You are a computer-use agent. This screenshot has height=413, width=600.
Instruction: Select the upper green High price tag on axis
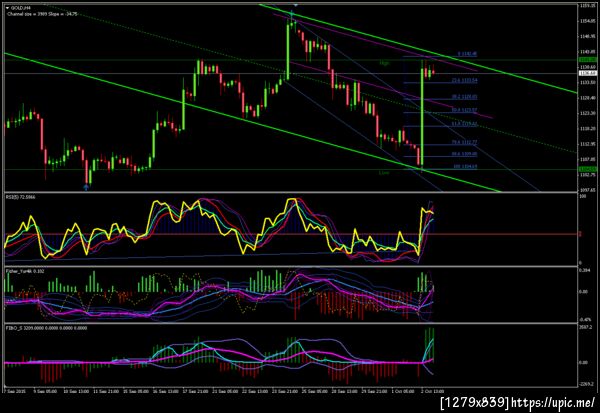587,60
